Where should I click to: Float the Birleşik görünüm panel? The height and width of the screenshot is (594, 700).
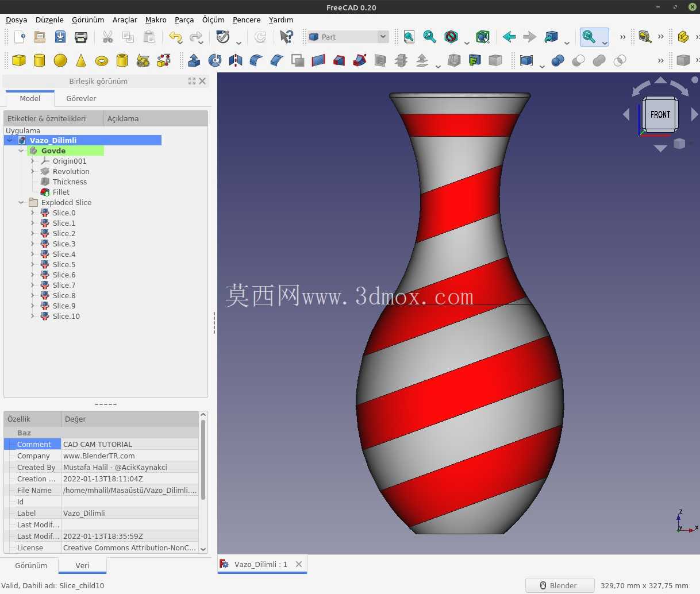click(x=192, y=81)
